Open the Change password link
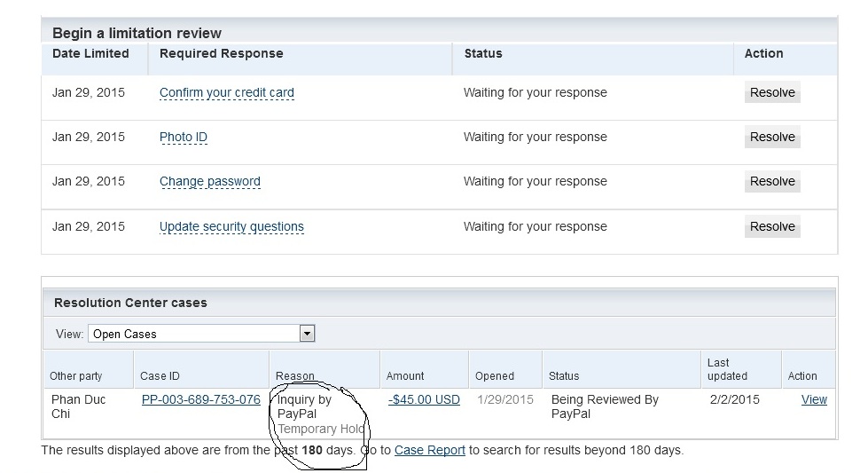 (209, 181)
